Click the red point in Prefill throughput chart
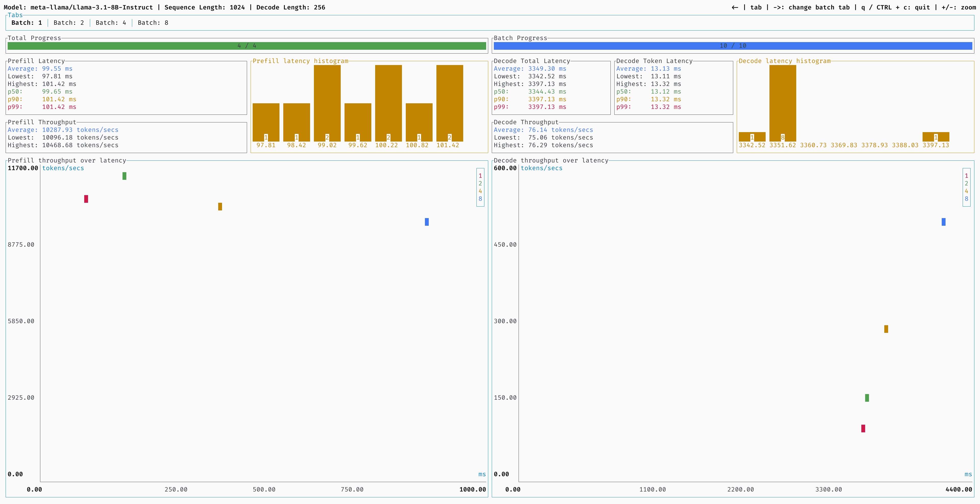 pyautogui.click(x=86, y=199)
